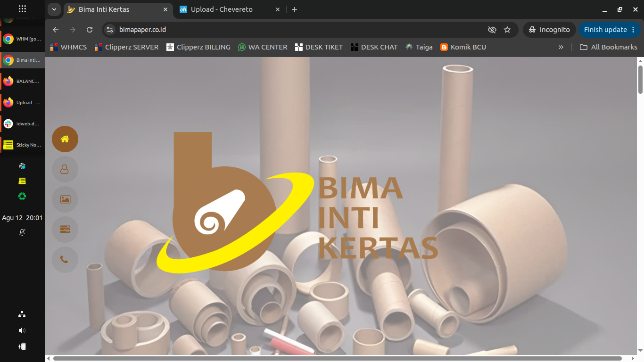
Task: Open the Komik BCU bookmark
Action: (x=463, y=47)
